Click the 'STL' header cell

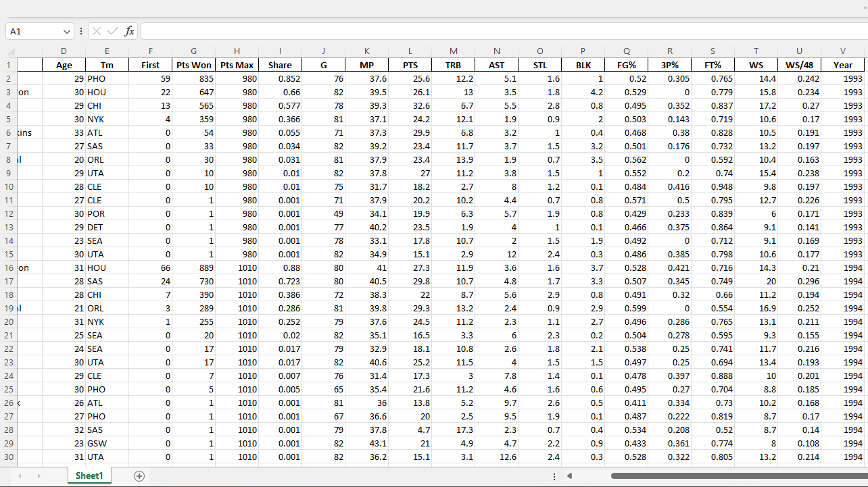(x=539, y=65)
